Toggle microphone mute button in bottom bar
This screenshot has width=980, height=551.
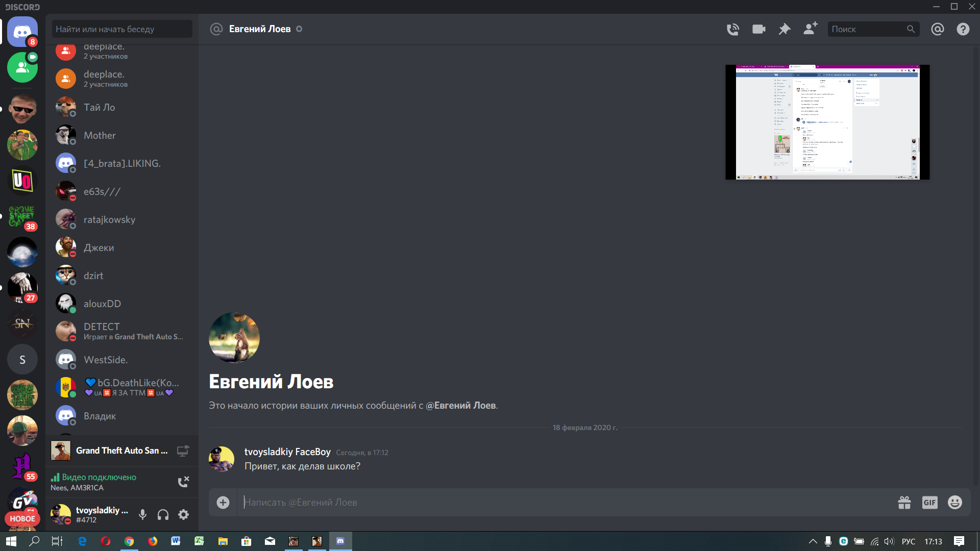(142, 515)
